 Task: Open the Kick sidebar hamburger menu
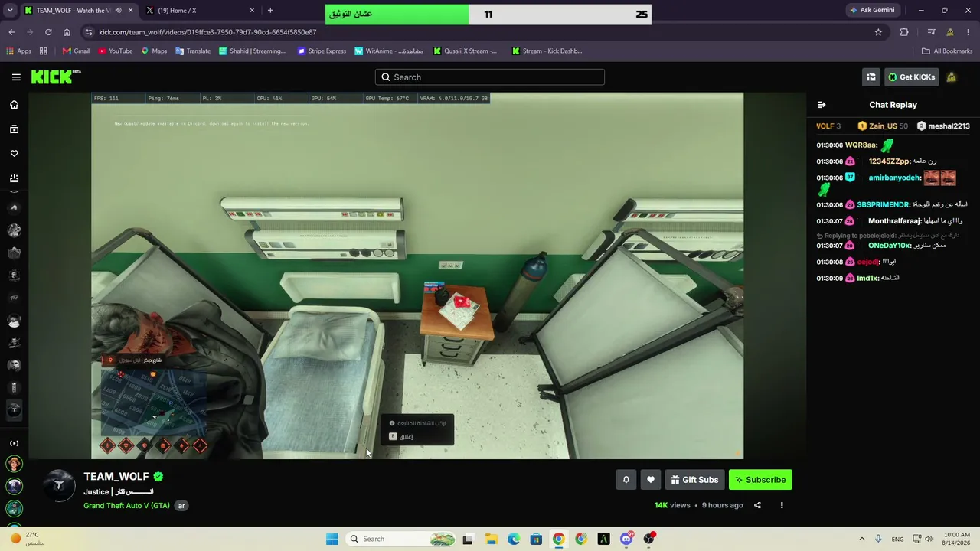click(16, 77)
